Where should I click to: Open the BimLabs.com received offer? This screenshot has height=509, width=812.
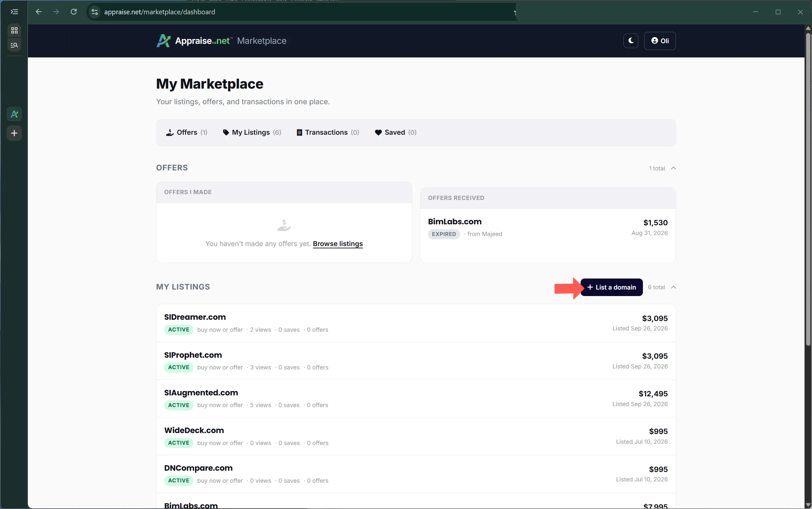[x=547, y=228]
